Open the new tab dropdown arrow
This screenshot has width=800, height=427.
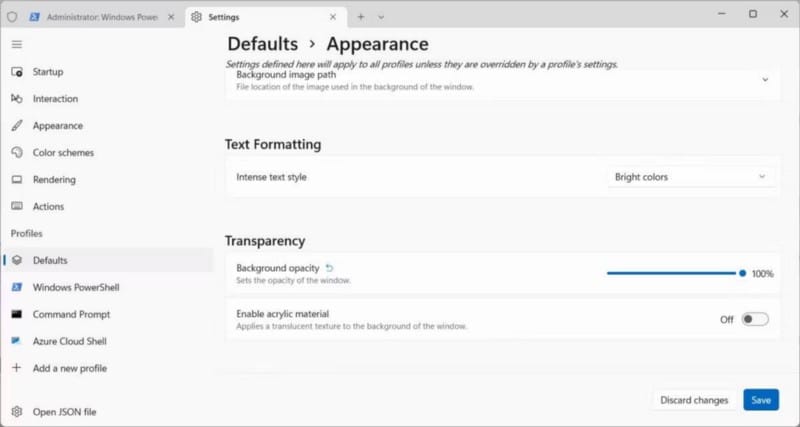tap(381, 17)
